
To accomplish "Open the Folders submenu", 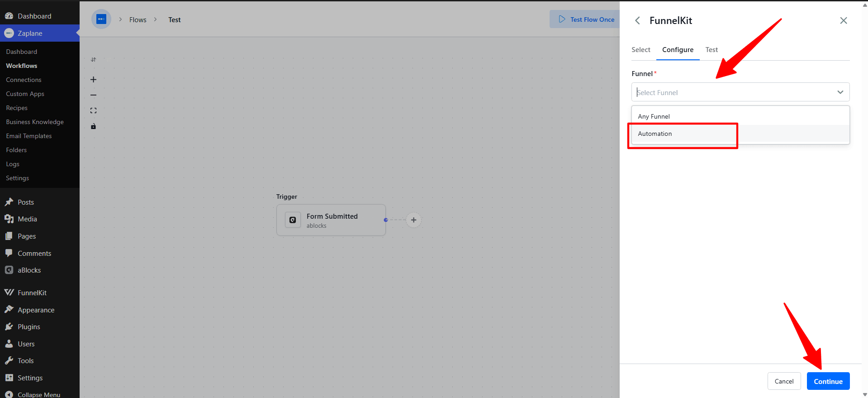I will (x=16, y=150).
